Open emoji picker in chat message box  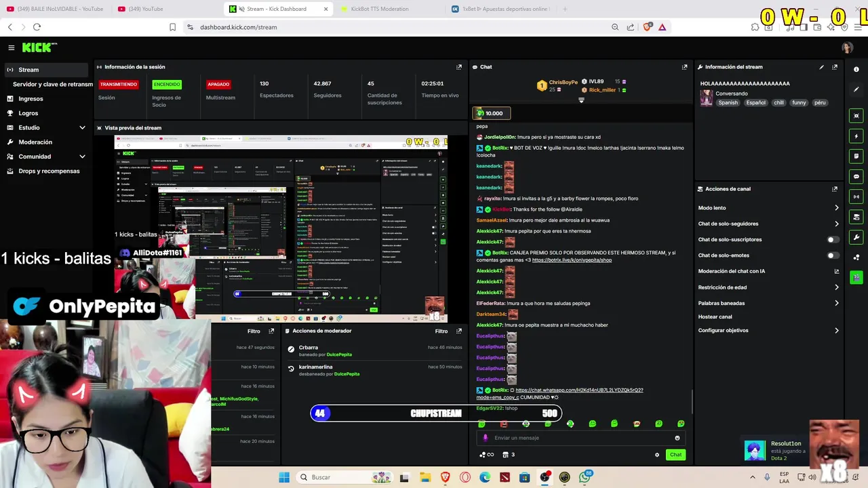[677, 438]
